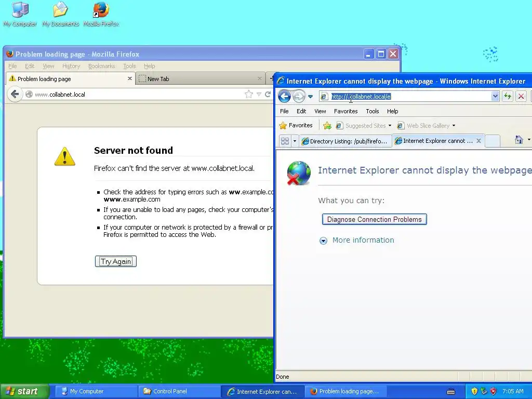Click yellow security shield tray icon

pos(474,391)
